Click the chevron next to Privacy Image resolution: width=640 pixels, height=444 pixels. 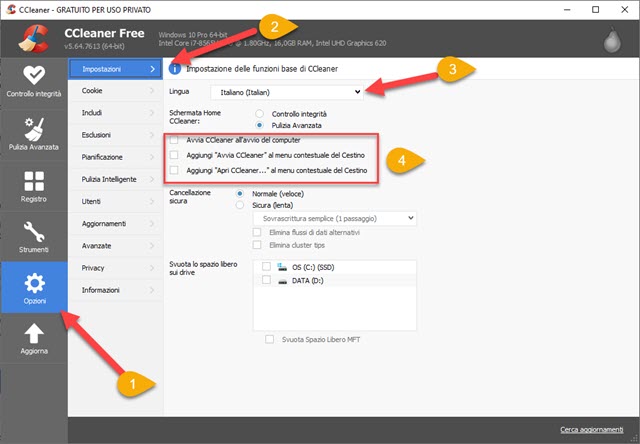click(152, 268)
